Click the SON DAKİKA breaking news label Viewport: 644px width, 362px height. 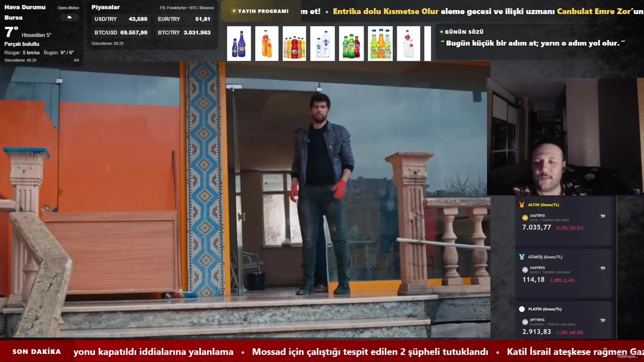(37, 352)
